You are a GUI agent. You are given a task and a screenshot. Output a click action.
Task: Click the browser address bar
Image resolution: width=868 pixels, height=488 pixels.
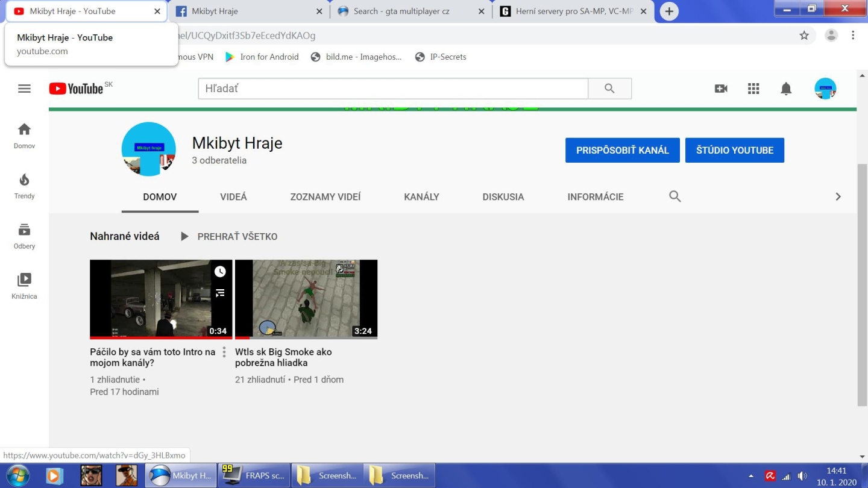pos(482,36)
